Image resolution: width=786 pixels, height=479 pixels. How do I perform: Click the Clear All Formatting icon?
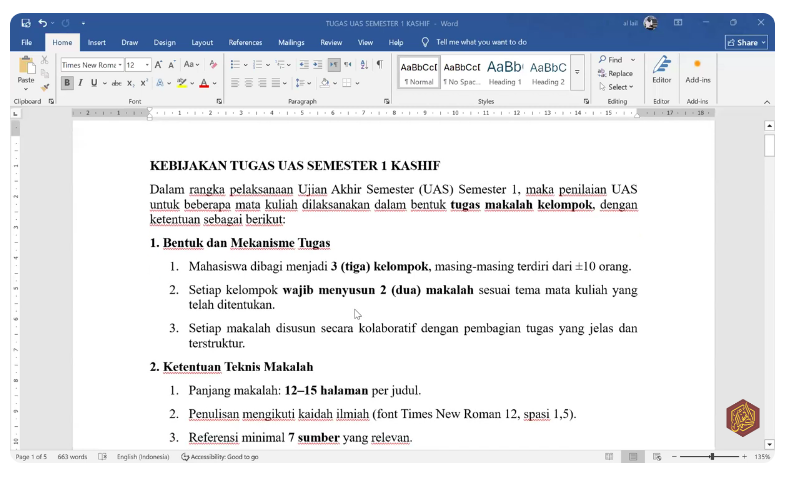(x=212, y=64)
